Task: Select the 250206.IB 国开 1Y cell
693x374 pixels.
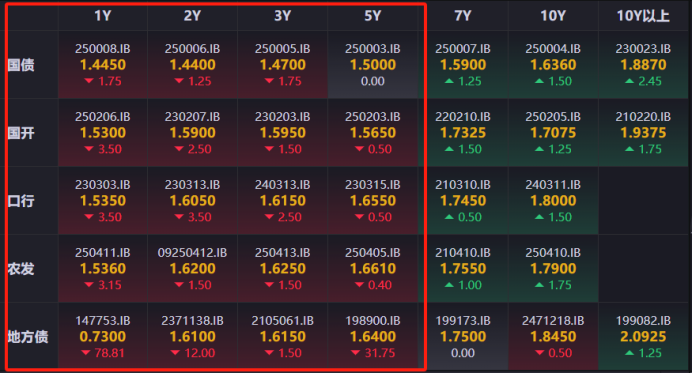Action: point(103,133)
